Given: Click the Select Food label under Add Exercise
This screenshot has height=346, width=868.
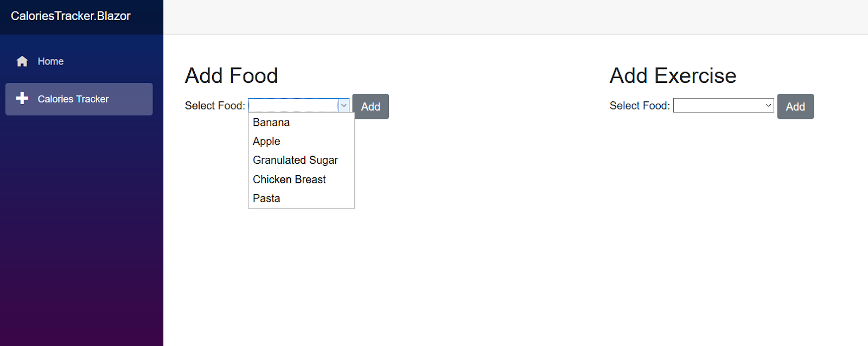Looking at the screenshot, I should [x=640, y=106].
